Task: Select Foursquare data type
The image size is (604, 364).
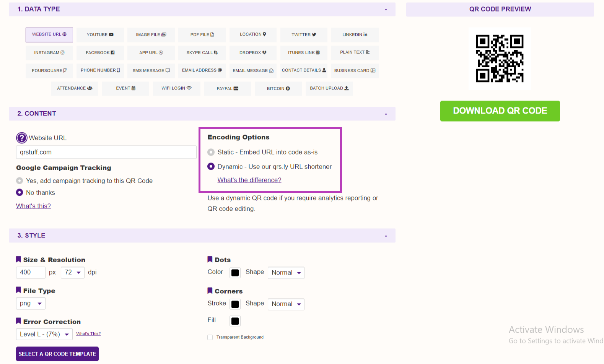Action: coord(49,71)
